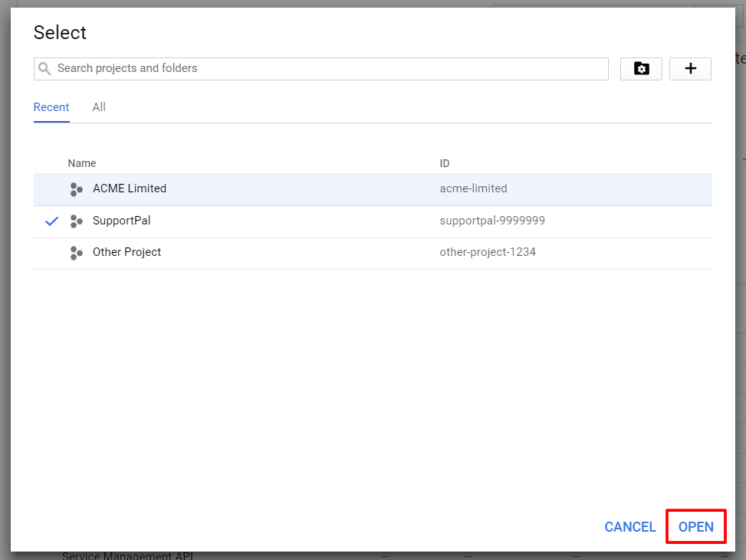The height and width of the screenshot is (560, 746).
Task: Click the Name column header
Action: tap(82, 163)
